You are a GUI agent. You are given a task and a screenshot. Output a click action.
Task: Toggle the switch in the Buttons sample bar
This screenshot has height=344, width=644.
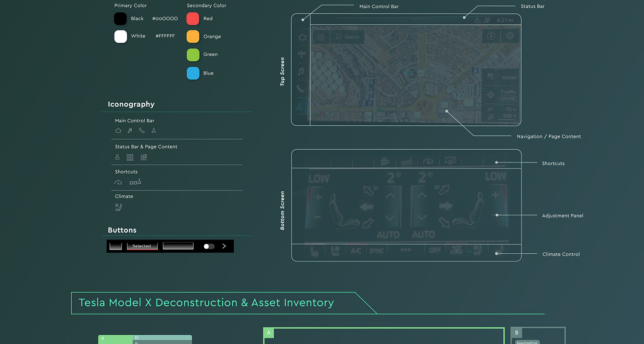(x=209, y=246)
